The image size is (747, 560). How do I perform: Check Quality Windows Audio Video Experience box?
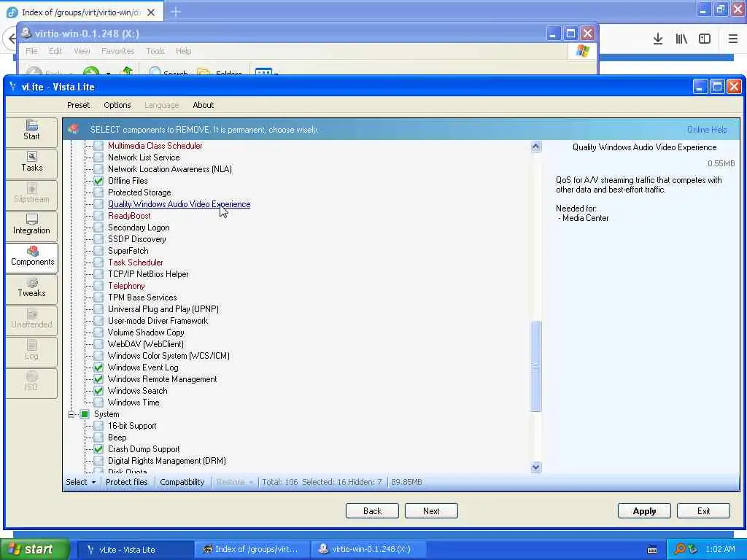click(x=98, y=204)
